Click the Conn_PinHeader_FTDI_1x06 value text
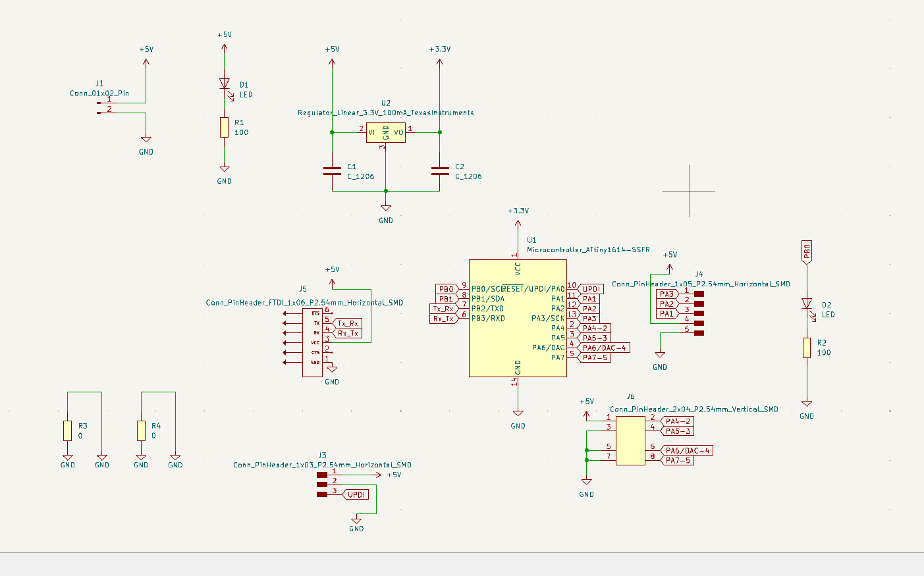This screenshot has width=924, height=576. [x=304, y=303]
